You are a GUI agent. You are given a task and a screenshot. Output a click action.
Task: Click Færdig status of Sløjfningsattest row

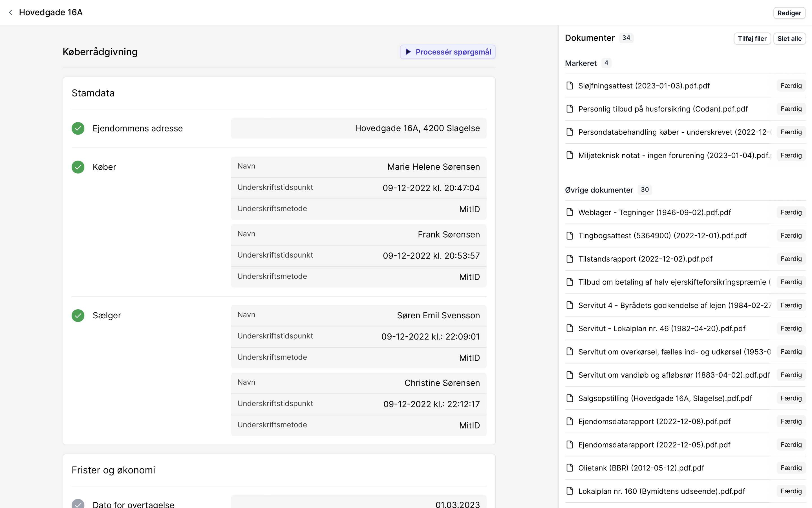791,86
